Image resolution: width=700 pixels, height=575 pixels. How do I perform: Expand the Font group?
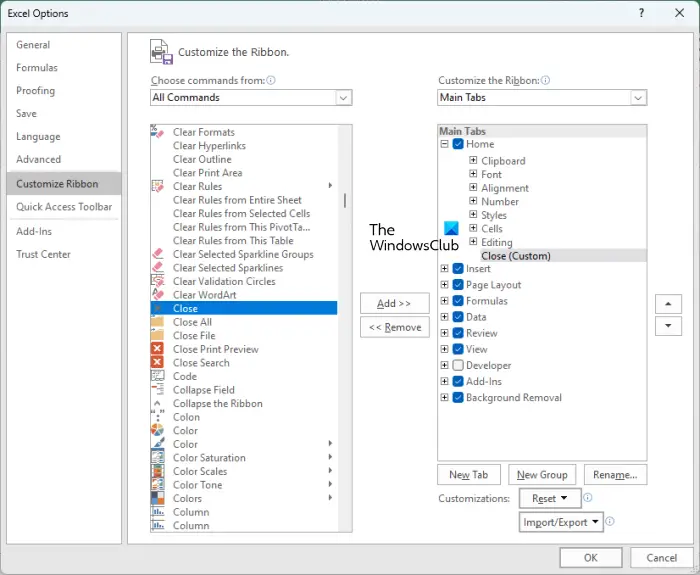coord(473,173)
